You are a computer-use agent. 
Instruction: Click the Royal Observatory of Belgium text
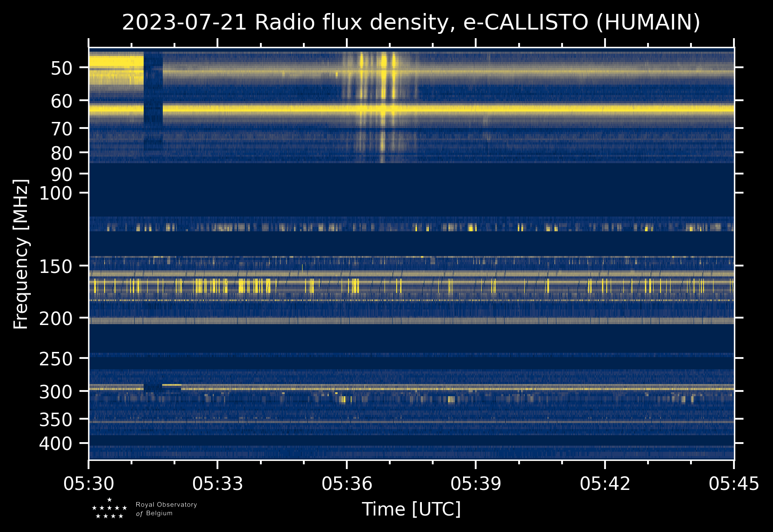click(166, 509)
